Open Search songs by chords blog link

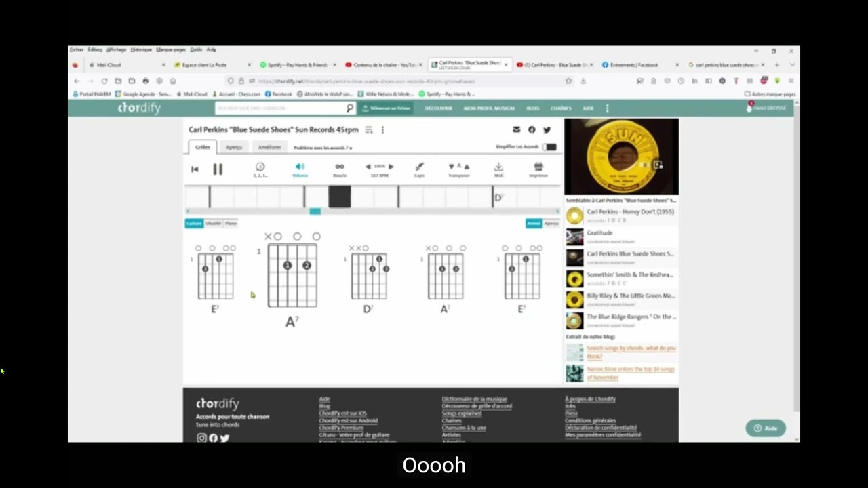[x=631, y=352]
